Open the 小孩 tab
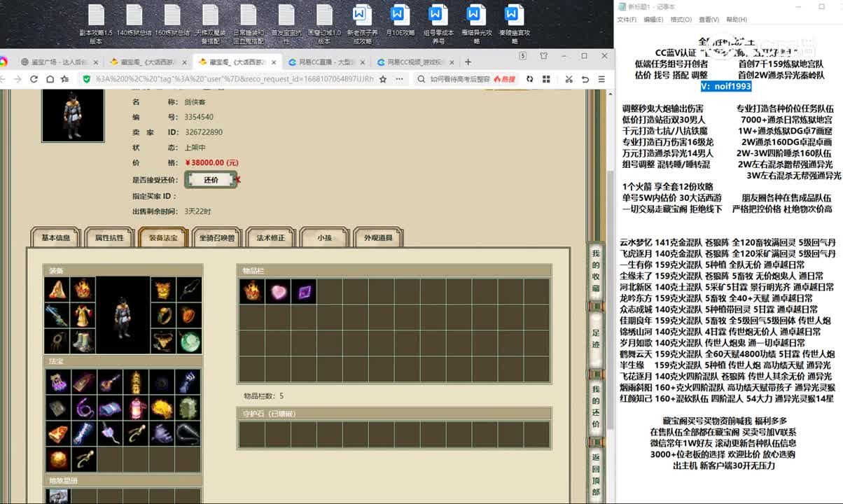Image resolution: width=843 pixels, height=504 pixels. coord(324,237)
